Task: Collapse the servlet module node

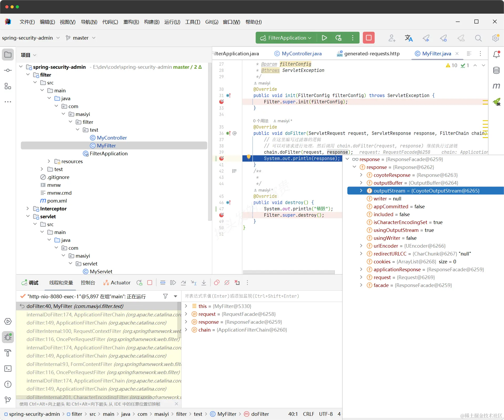Action: [x=28, y=216]
